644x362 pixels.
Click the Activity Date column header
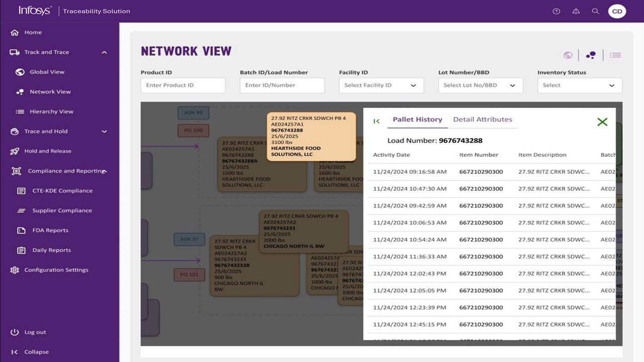[391, 155]
